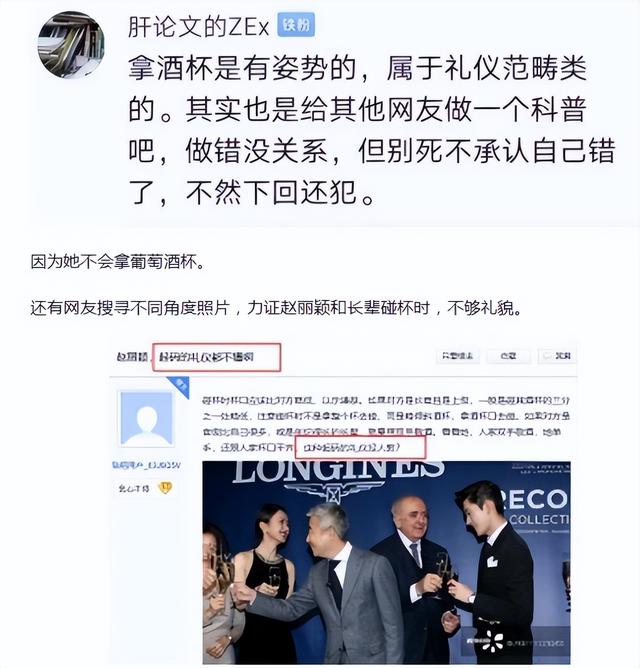Open the username 肝论文的ZEx
This screenshot has height=668, width=640.
[199, 26]
